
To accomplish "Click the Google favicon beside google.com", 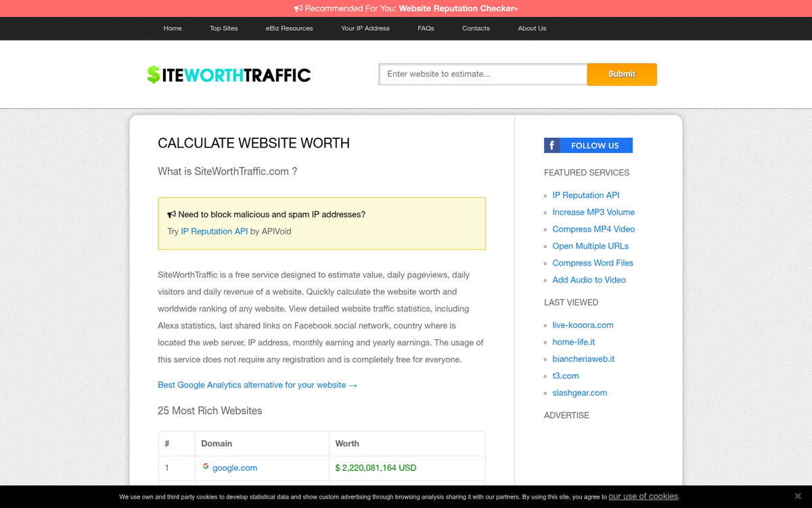I will click(206, 467).
